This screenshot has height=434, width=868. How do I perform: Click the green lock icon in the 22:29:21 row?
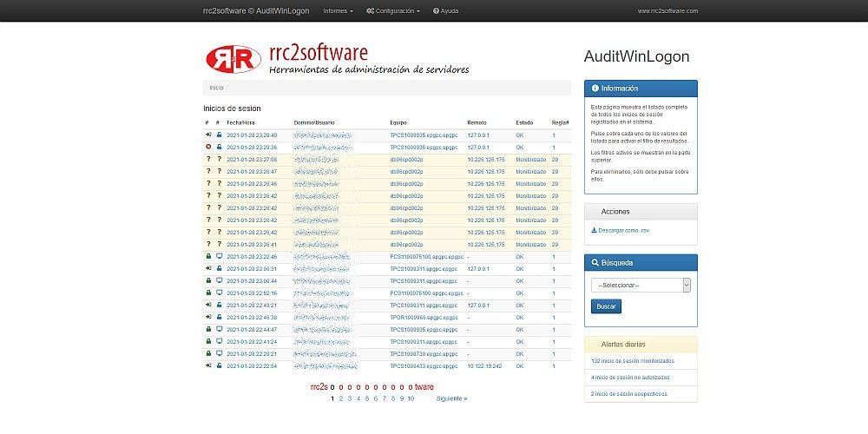[208, 354]
